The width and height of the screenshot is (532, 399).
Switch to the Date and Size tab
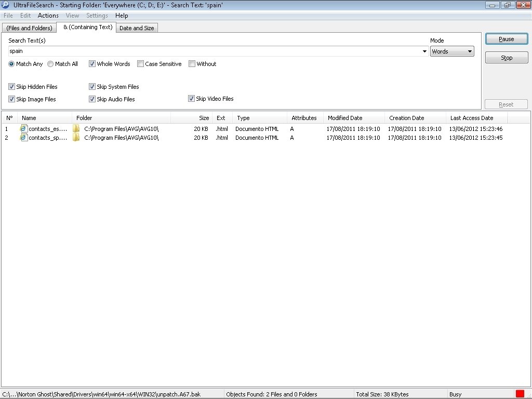pyautogui.click(x=137, y=28)
